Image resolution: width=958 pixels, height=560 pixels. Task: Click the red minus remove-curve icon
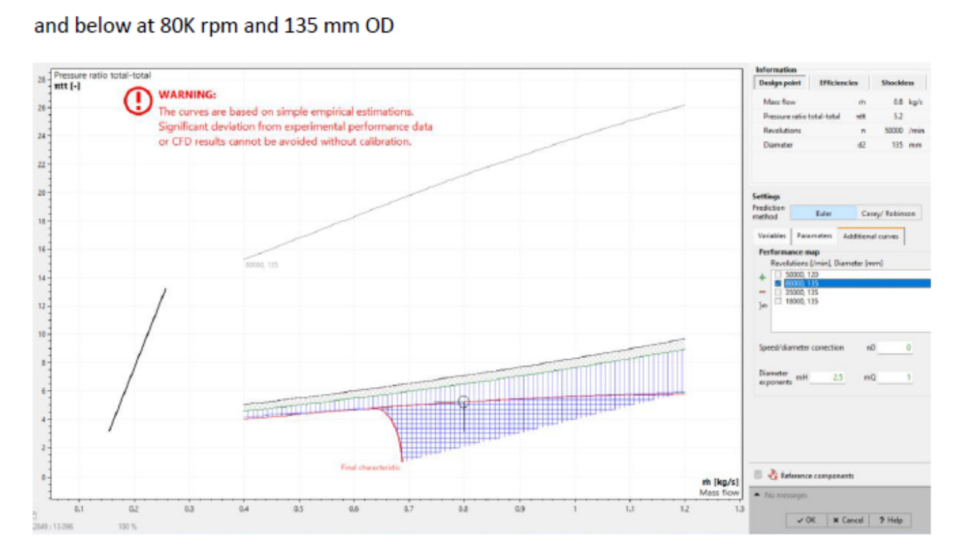pyautogui.click(x=762, y=292)
